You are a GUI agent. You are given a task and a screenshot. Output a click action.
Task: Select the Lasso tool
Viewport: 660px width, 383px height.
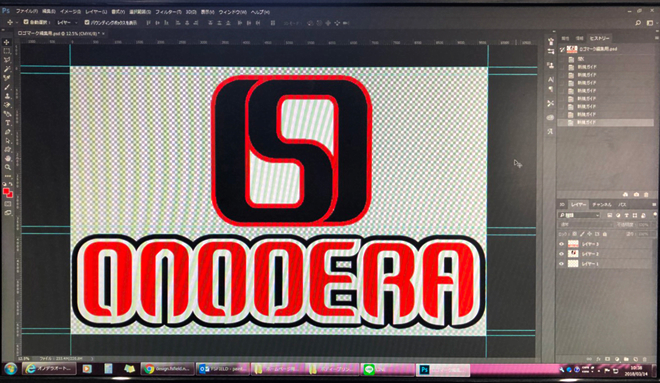[x=7, y=60]
